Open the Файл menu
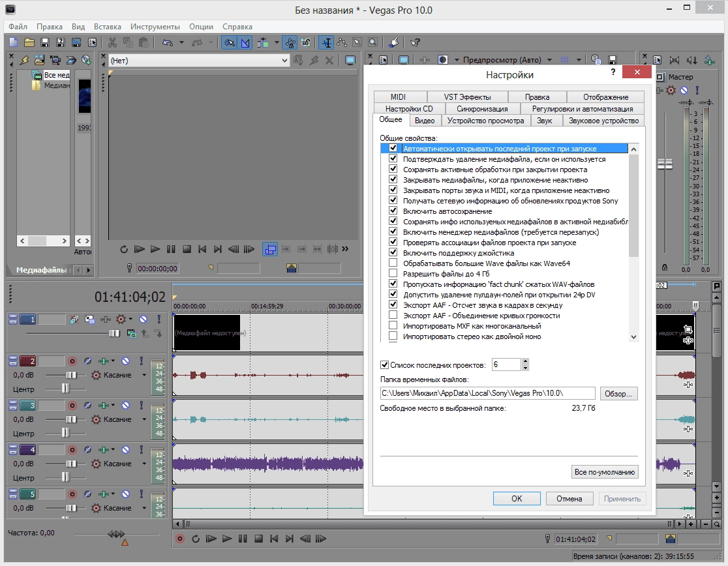 point(18,27)
